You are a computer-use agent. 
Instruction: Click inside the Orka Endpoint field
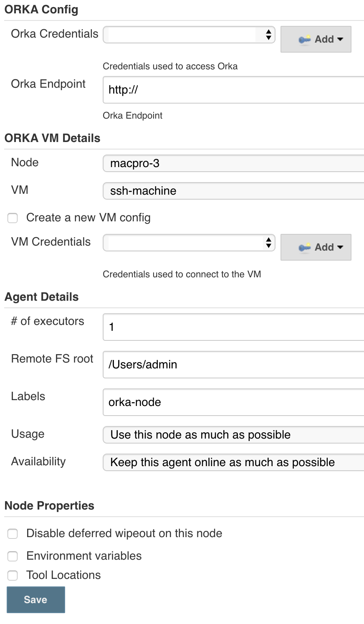233,90
